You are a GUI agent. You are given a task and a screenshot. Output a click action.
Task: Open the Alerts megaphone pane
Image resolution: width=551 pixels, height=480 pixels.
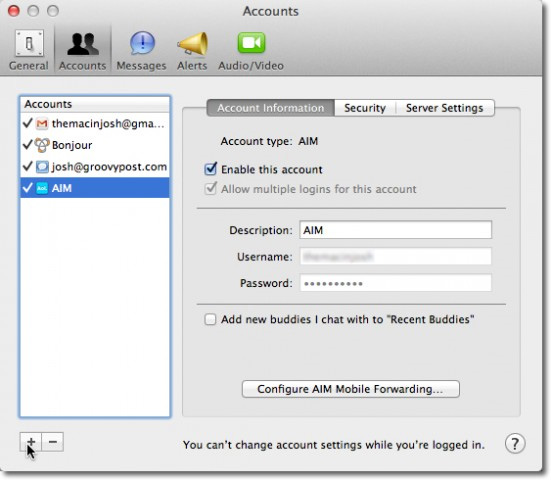point(192,50)
